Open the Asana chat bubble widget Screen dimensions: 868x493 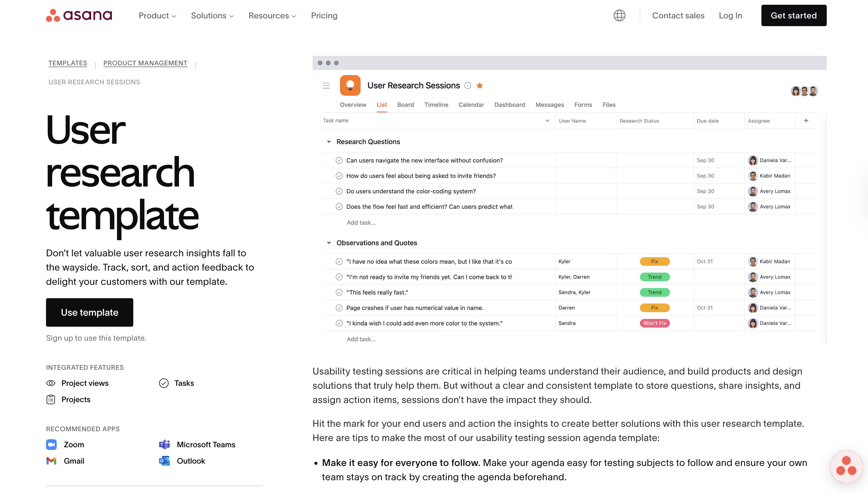[846, 467]
